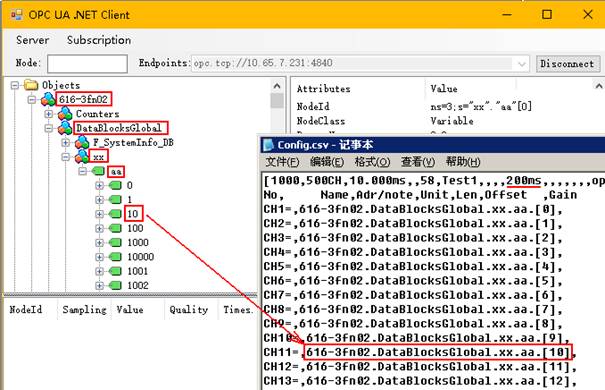Screen dimensions: 605x390
Task: Collapse the DataBlocksGlobal tree node
Action: [x=49, y=128]
